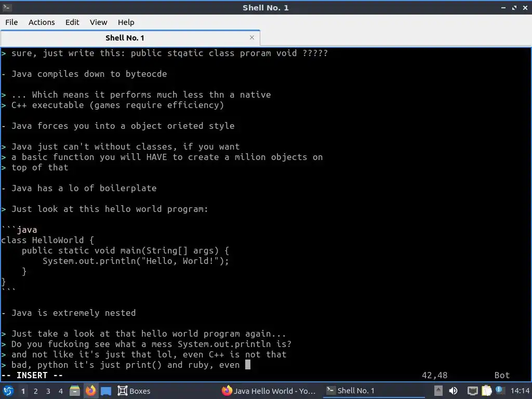Open the Actions menu
This screenshot has height=399, width=532.
(42, 22)
